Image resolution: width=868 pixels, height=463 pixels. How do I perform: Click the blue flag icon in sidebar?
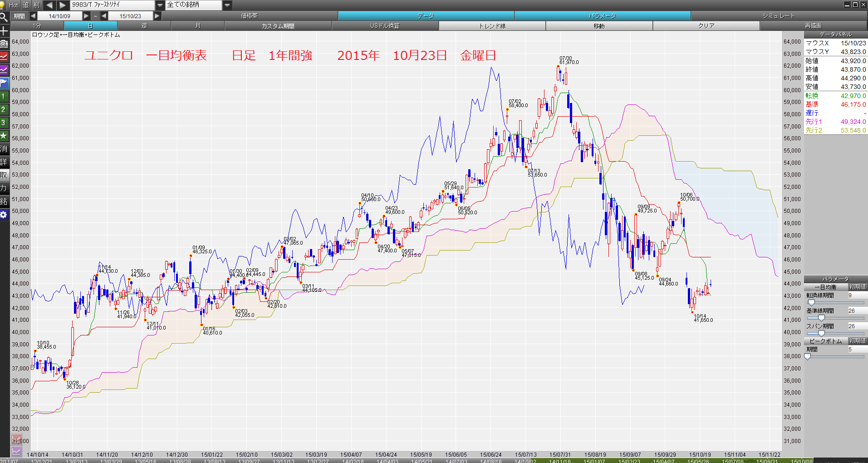tap(4, 83)
